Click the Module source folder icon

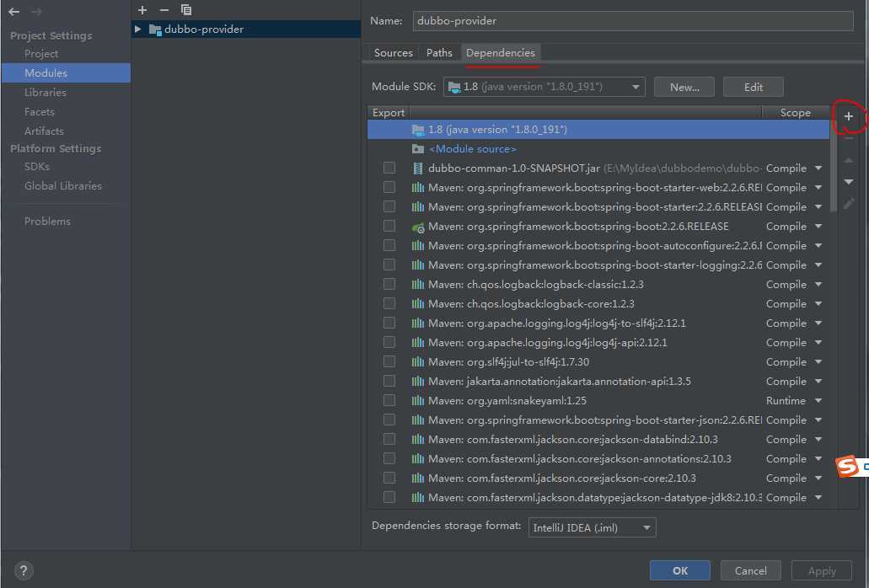[418, 149]
